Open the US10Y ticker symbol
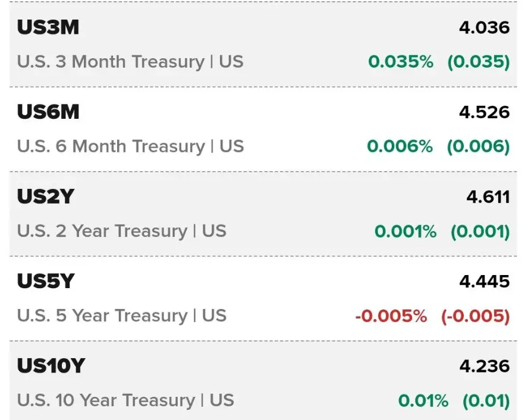 coord(51,365)
